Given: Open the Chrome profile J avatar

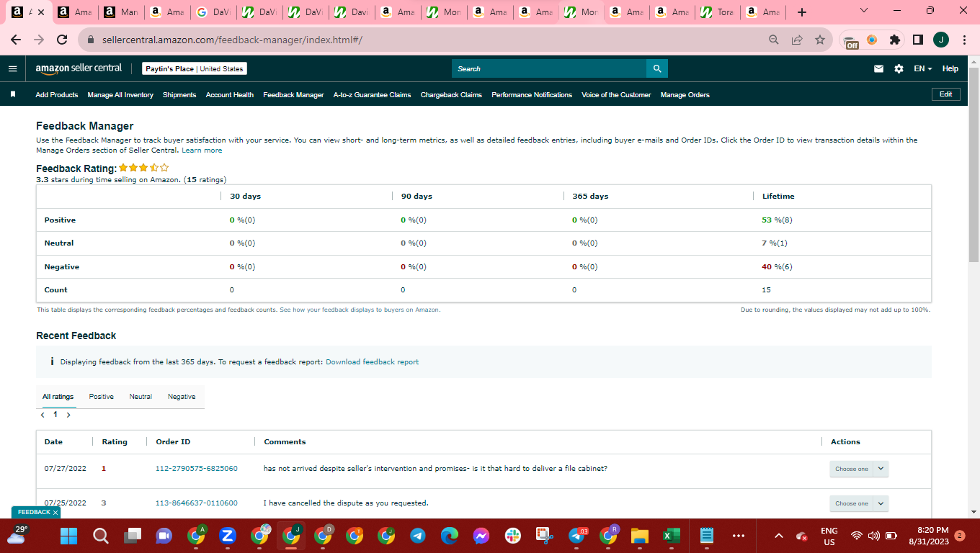Looking at the screenshot, I should pyautogui.click(x=941, y=40).
